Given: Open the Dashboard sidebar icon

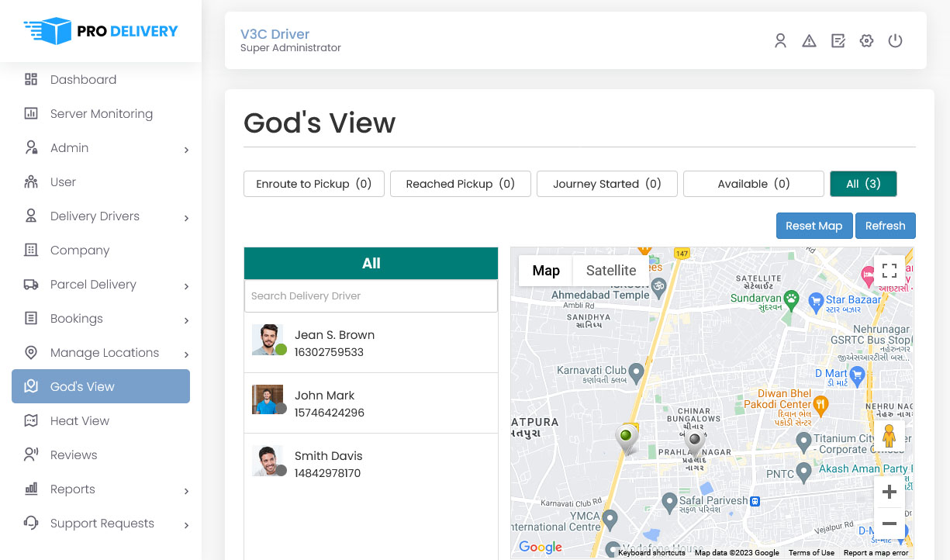Looking at the screenshot, I should pos(31,79).
